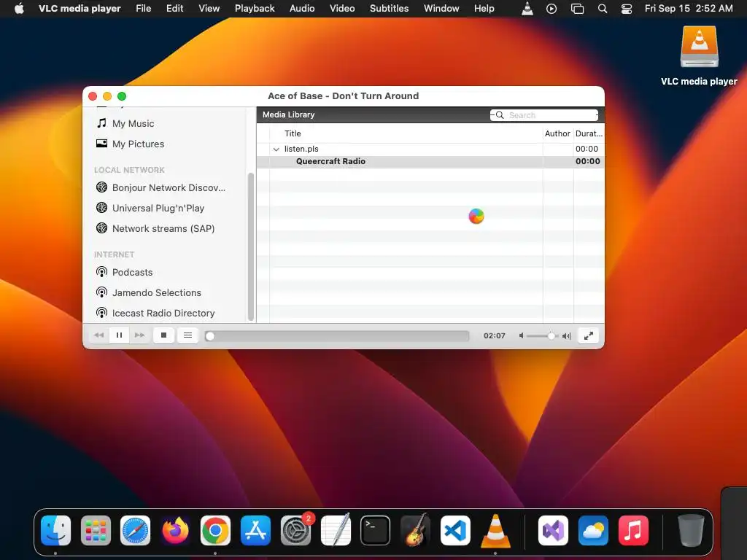This screenshot has height=560, width=747.
Task: Open Podcasts in the Internet section
Action: (133, 273)
